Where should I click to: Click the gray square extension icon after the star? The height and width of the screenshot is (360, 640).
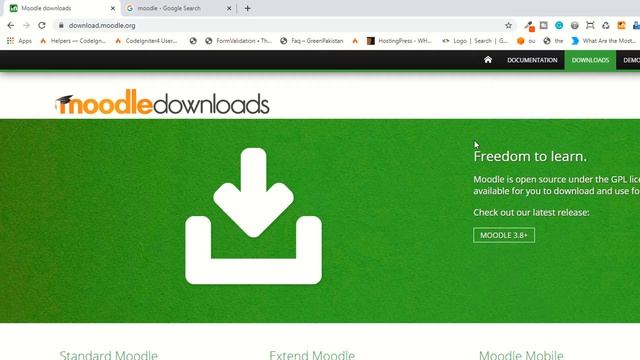[544, 25]
